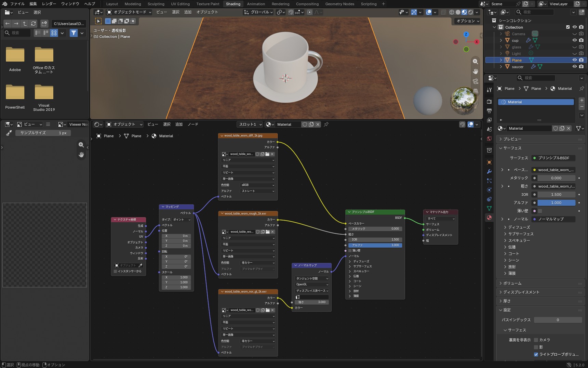Click the viewport pan hand icon

[x=475, y=71]
